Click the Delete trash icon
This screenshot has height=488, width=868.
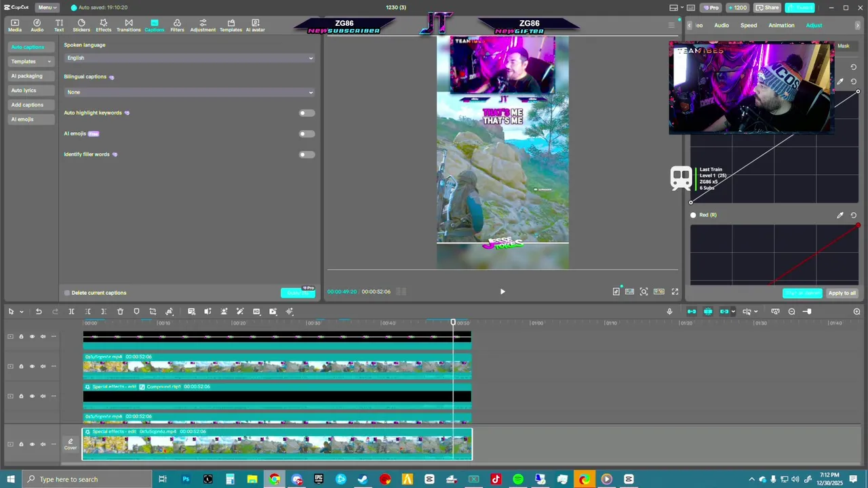pos(120,312)
